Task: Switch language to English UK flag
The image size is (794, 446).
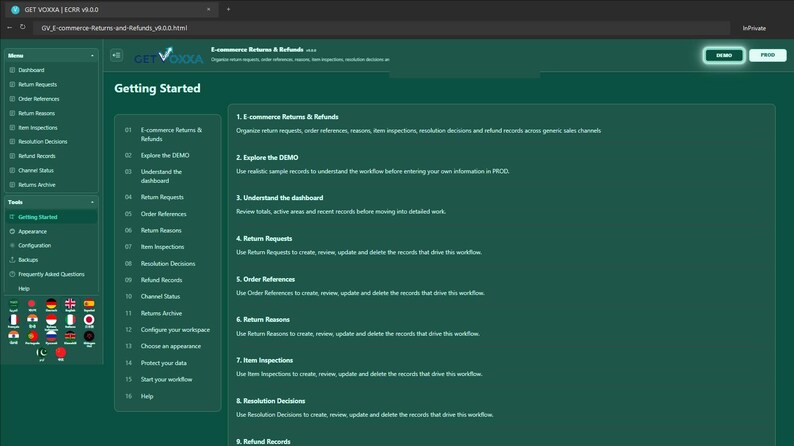Action: [x=70, y=304]
